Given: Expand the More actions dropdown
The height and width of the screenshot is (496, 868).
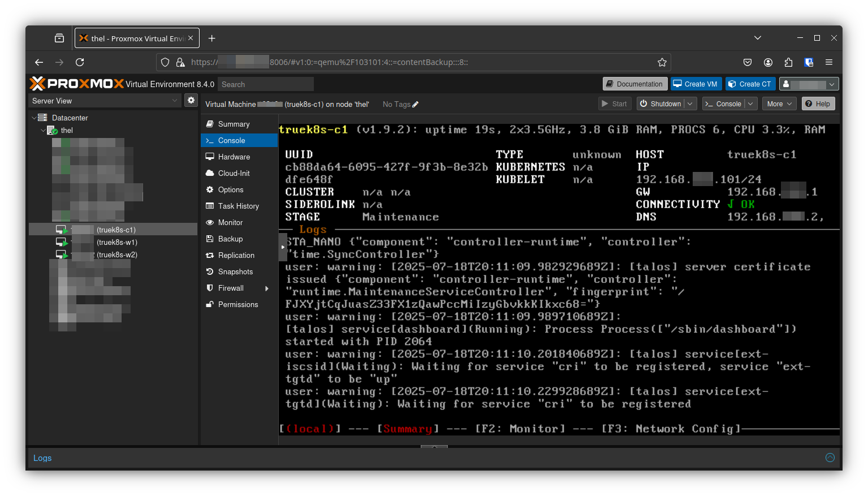Looking at the screenshot, I should coord(779,104).
